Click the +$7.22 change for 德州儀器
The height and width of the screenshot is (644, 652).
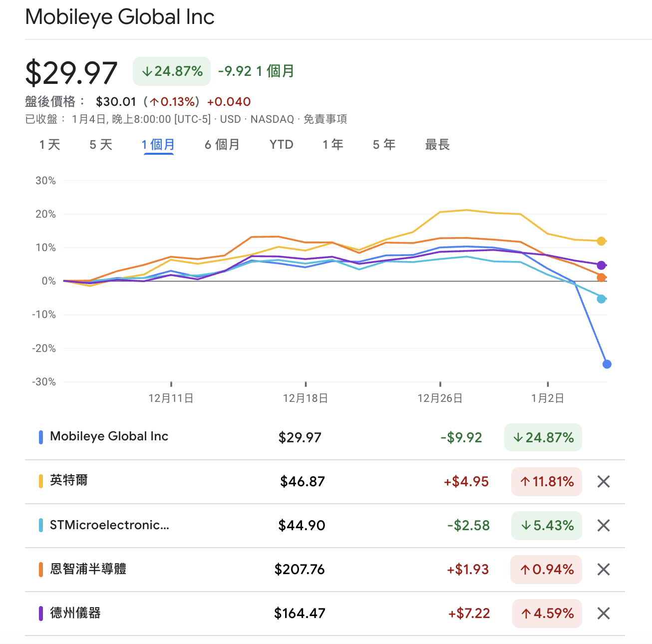469,614
